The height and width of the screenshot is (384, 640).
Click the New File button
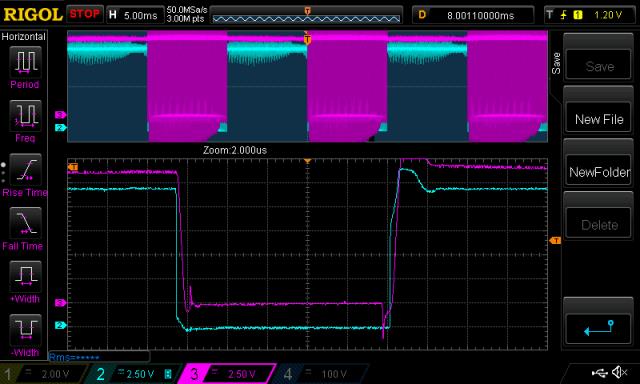[599, 119]
